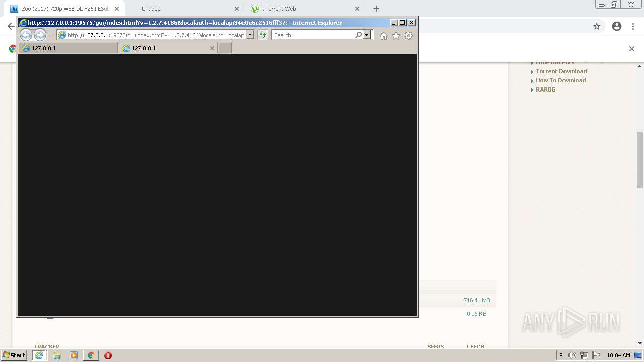Image resolution: width=644 pixels, height=362 pixels.
Task: Click the Chrome page vertical scrollbar thumb
Action: click(x=640, y=159)
